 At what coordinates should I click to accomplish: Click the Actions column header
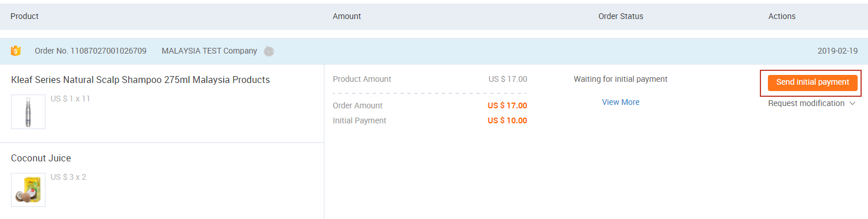pos(782,16)
